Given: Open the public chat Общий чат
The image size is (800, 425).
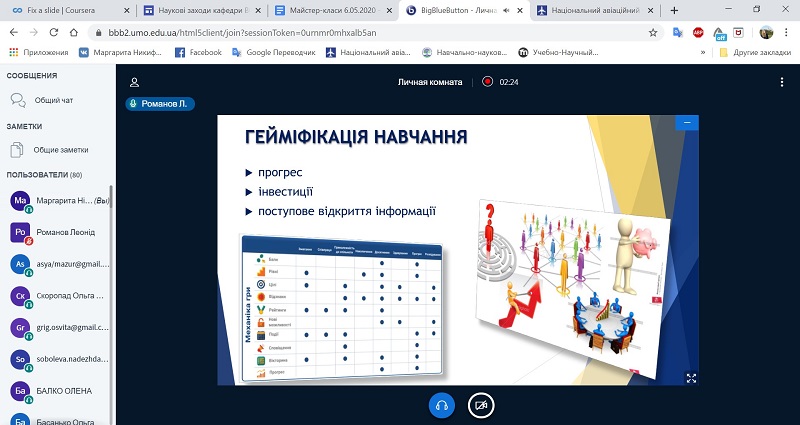Looking at the screenshot, I should (52, 100).
